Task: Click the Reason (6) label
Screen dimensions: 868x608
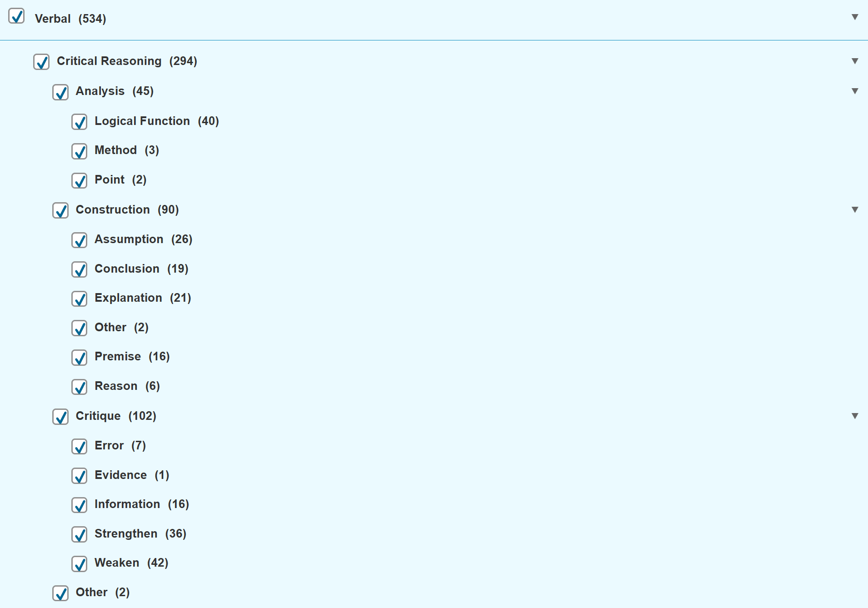Action: pos(127,386)
